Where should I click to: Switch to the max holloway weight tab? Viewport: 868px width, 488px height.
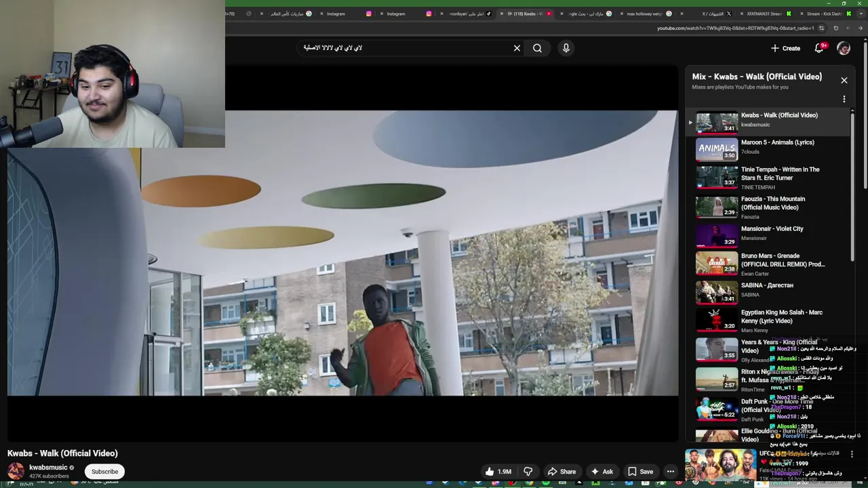pyautogui.click(x=646, y=14)
